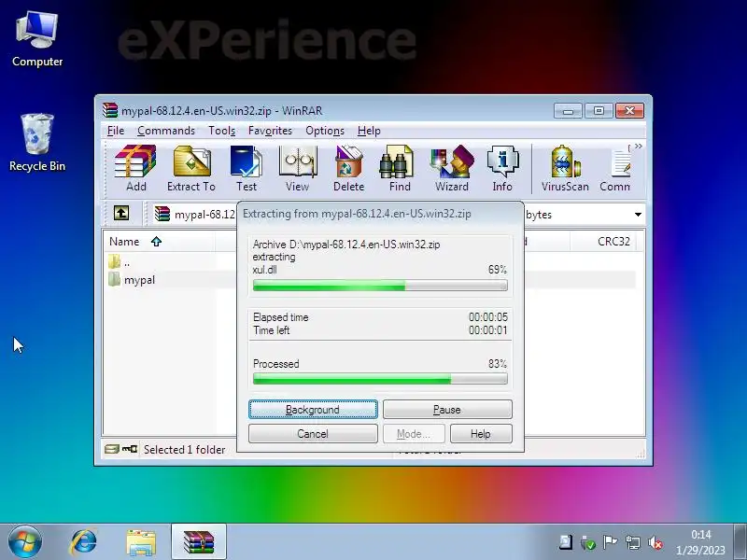Open the Computer desktop icon
747x560 pixels.
tap(37, 39)
